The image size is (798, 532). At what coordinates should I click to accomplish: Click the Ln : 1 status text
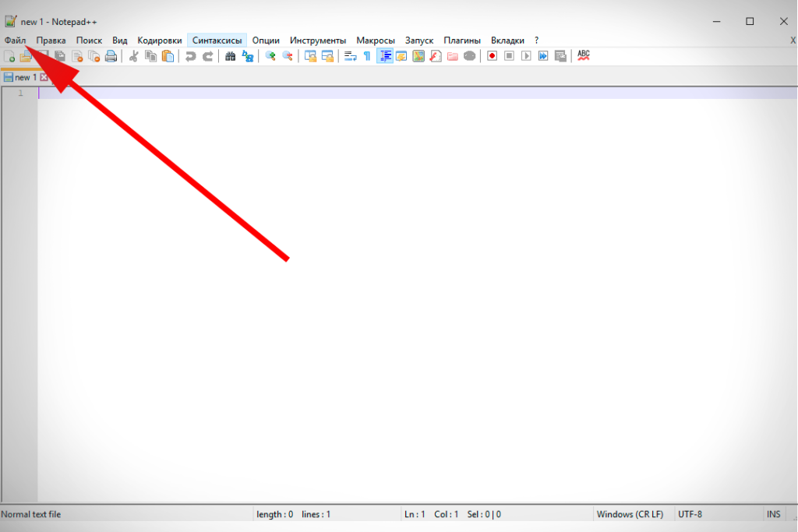(x=415, y=514)
